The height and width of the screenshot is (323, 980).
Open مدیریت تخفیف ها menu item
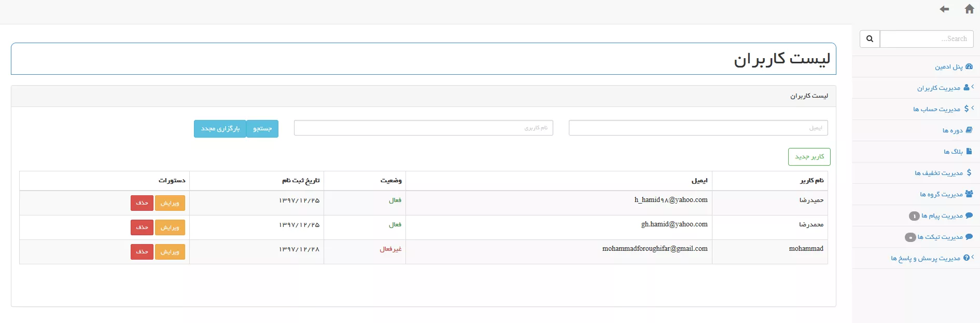(939, 173)
